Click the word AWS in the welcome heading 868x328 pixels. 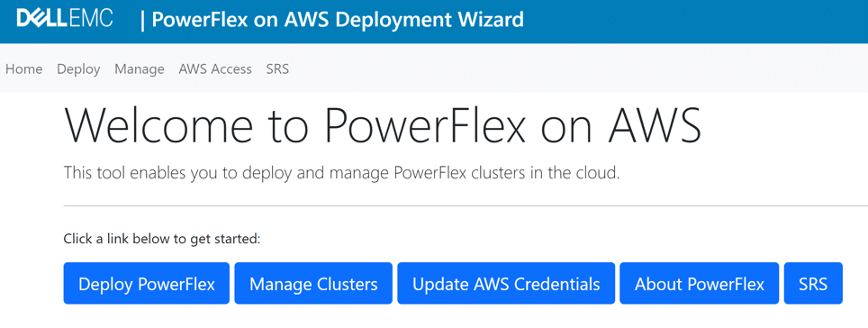click(x=656, y=125)
